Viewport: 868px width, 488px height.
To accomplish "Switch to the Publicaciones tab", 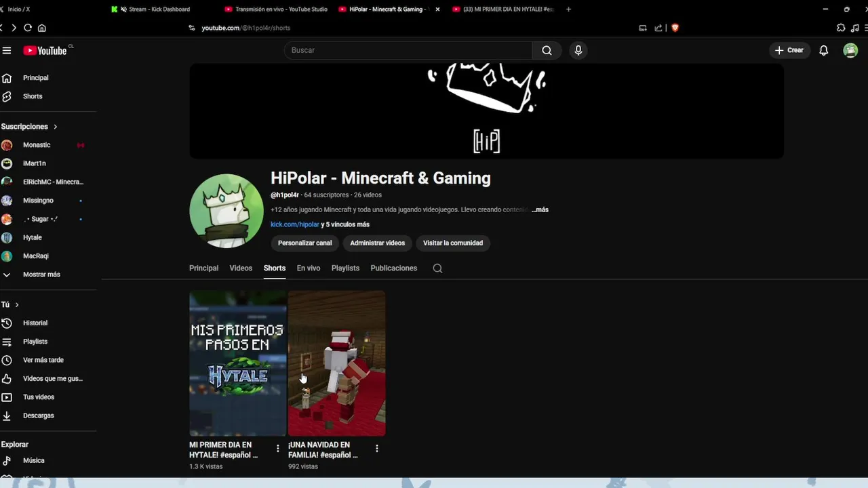I will click(x=394, y=268).
